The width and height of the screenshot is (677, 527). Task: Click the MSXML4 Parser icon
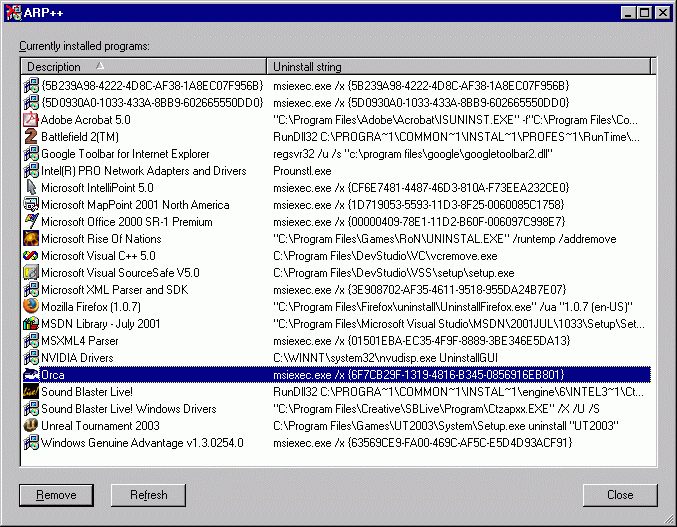click(31, 341)
